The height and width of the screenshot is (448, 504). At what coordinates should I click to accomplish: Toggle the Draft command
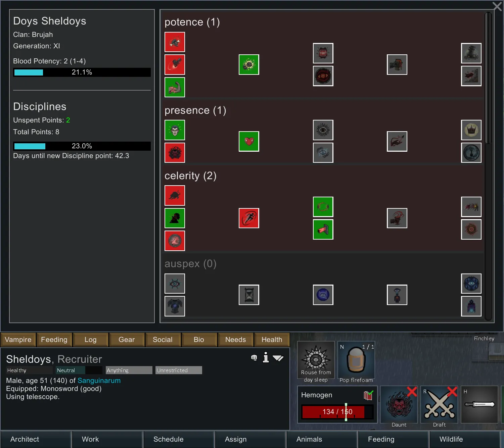pos(439,405)
